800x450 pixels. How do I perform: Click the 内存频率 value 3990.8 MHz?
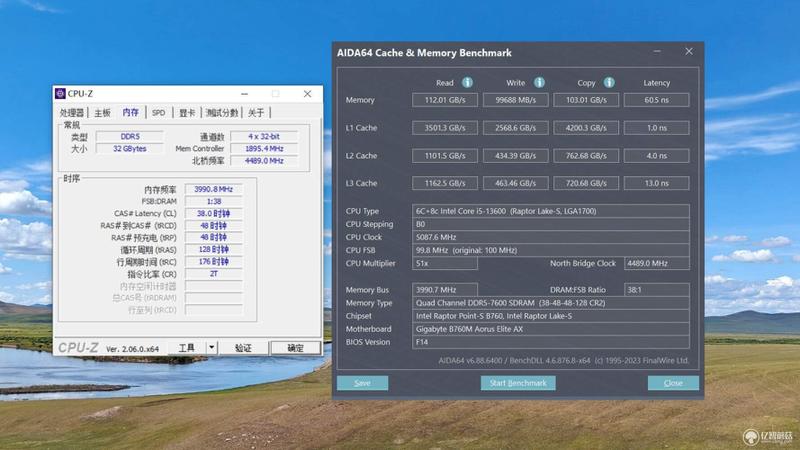coord(213,189)
